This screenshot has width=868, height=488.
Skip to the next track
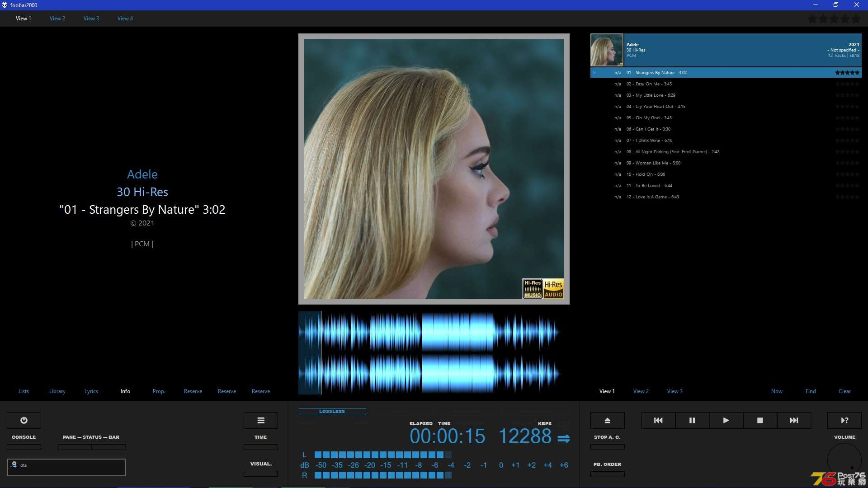click(794, 420)
